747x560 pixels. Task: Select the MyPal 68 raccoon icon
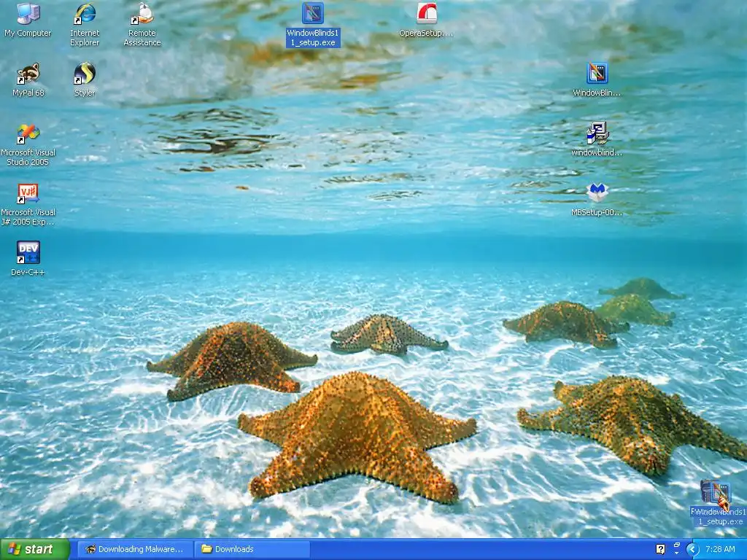28,80
